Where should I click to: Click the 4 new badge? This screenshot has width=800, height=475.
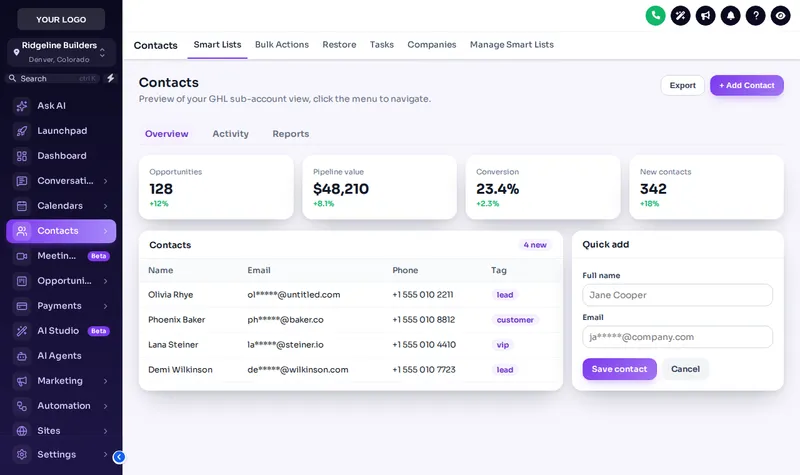point(535,245)
